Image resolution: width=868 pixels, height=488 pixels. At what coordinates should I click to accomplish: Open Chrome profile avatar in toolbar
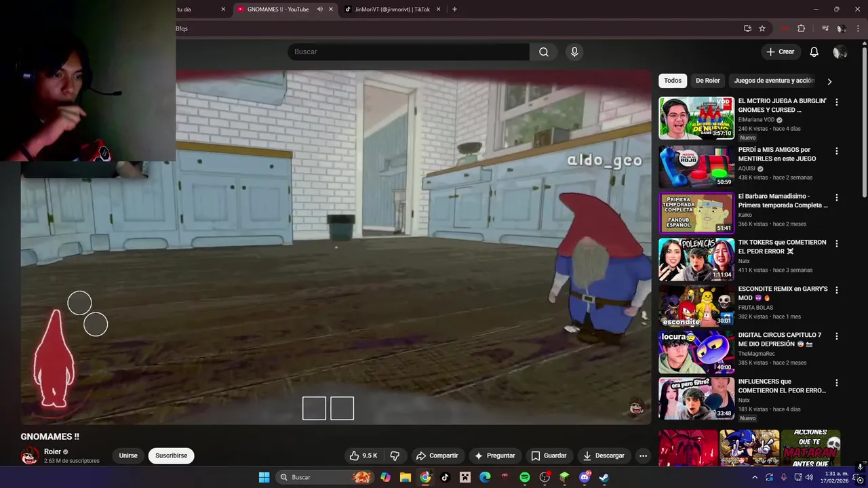coord(841,28)
